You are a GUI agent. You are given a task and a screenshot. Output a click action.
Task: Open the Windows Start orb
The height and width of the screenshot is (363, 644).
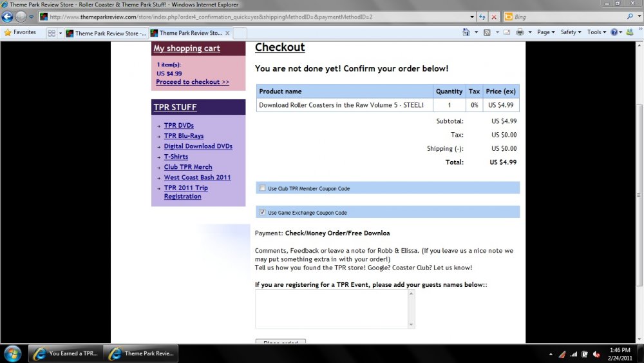coord(12,353)
